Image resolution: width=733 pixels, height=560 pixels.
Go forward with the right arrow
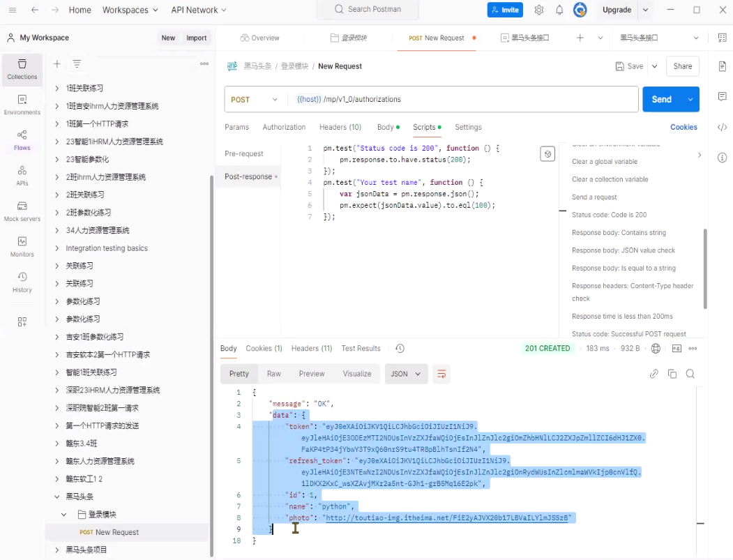pyautogui.click(x=54, y=10)
